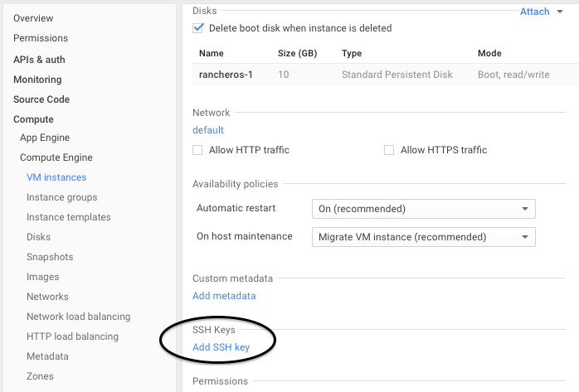Image resolution: width=579 pixels, height=392 pixels.
Task: Enable Allow HTTP traffic checkbox
Action: 198,150
